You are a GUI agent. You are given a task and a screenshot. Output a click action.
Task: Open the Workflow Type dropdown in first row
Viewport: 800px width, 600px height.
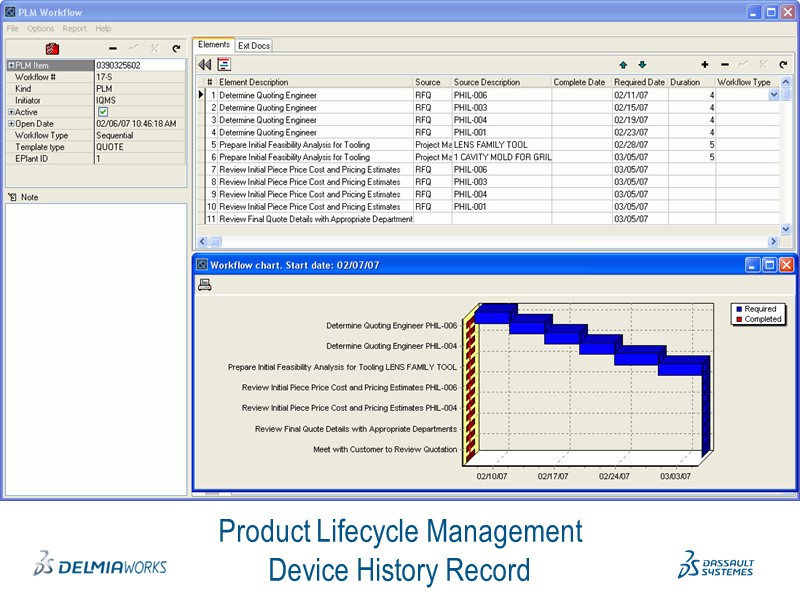[773, 95]
